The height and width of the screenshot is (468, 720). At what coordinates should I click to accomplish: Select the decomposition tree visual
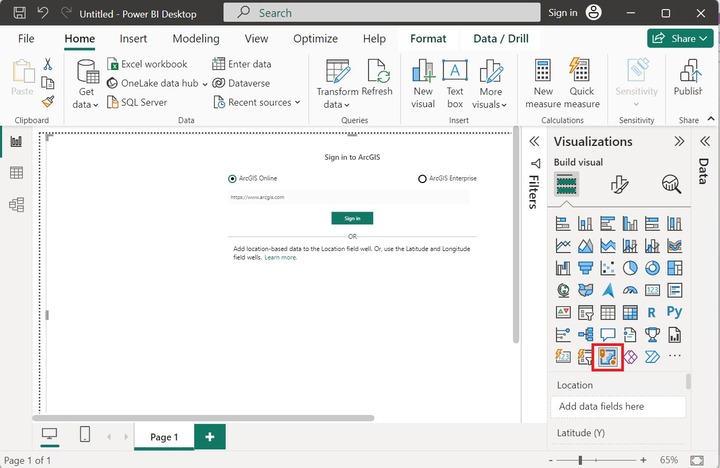[585, 335]
